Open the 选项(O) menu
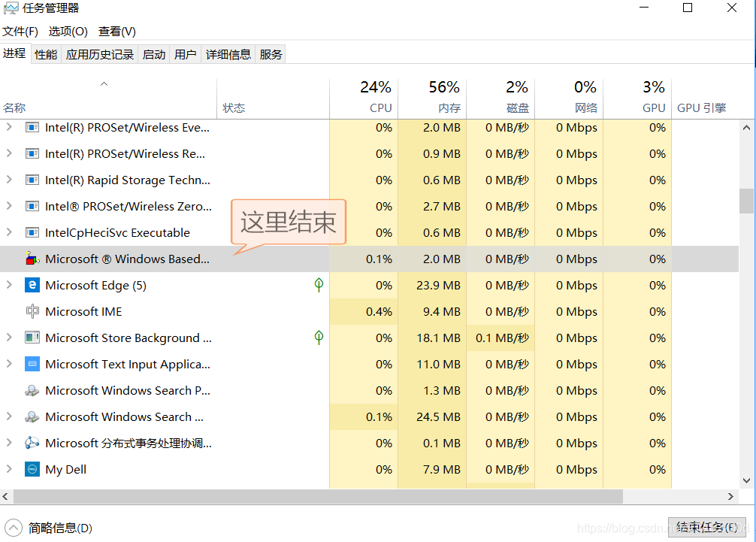This screenshot has width=756, height=542. [68, 32]
